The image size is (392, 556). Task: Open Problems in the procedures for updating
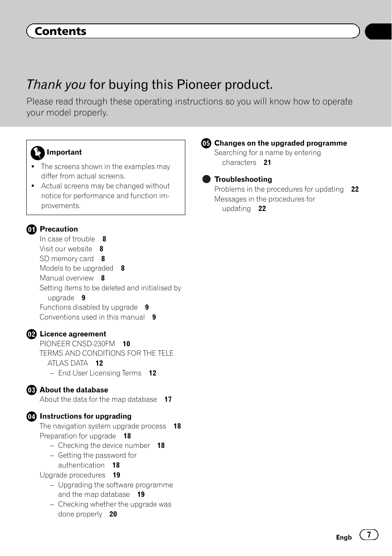click(x=279, y=190)
